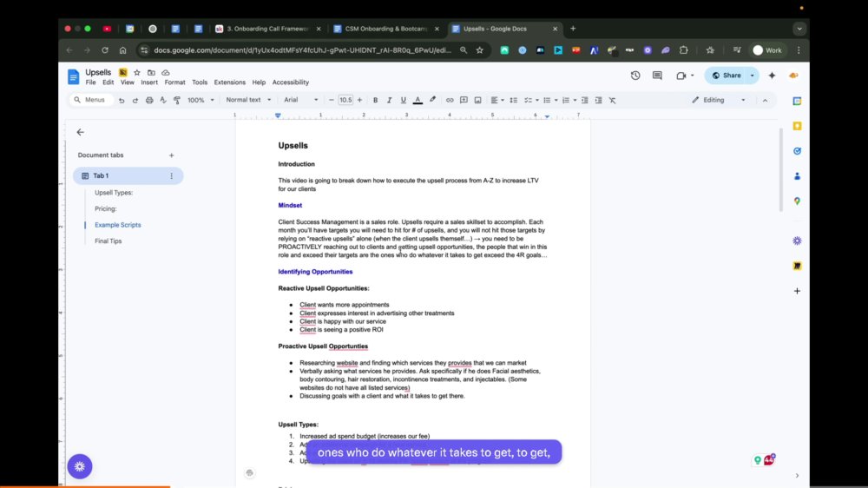Click the Share button

click(x=727, y=76)
